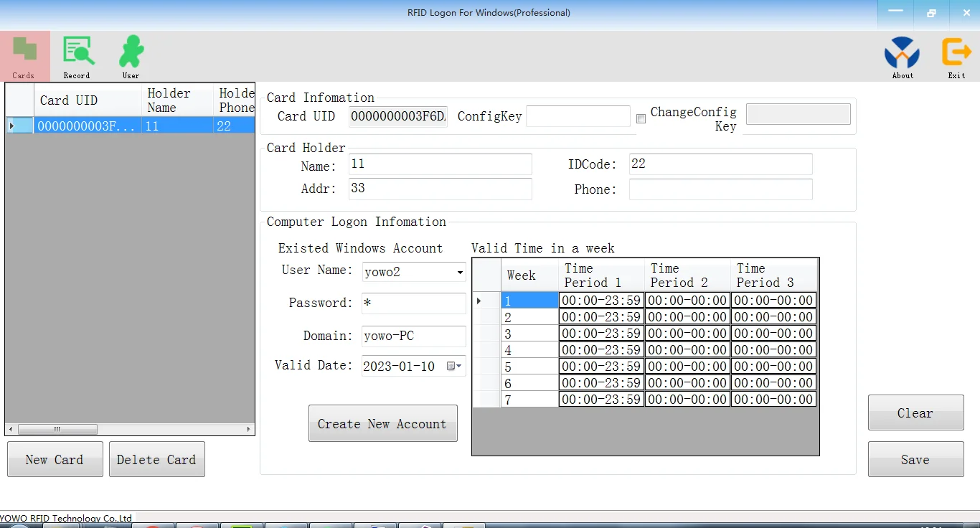The image size is (980, 528).
Task: Click the row selector arrow for week 1
Action: [x=479, y=301]
